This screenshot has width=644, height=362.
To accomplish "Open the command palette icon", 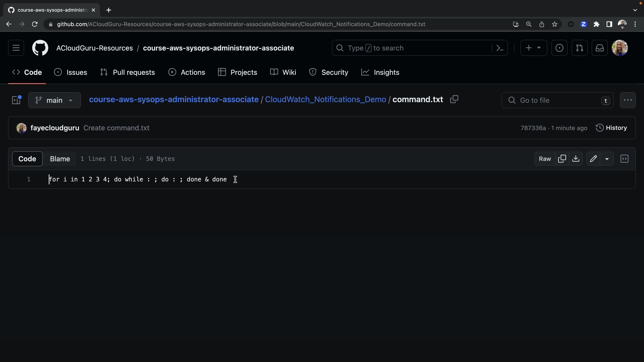I will pyautogui.click(x=500, y=48).
